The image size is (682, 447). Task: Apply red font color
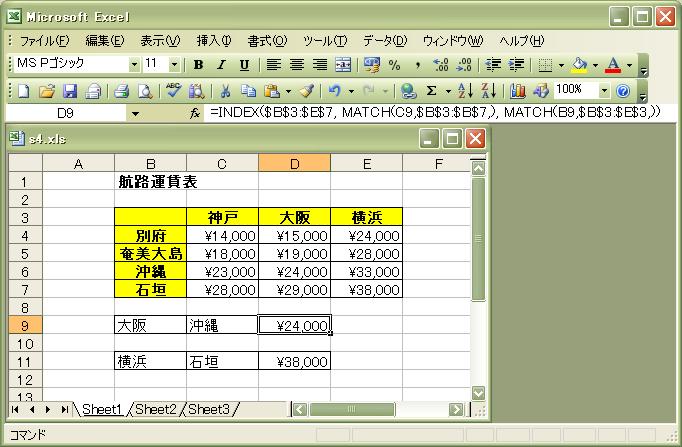(x=613, y=65)
